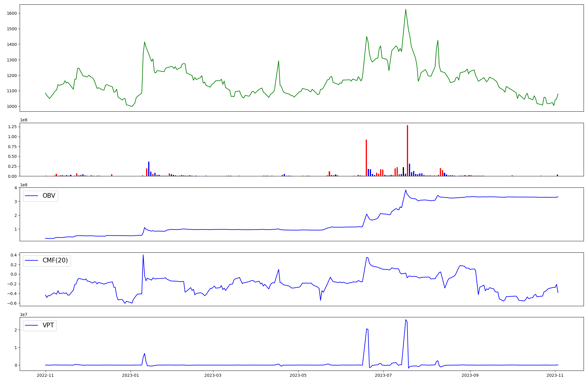Click the 2023-07 date tick label
Viewport: 588px width, 382px height.
[384, 375]
